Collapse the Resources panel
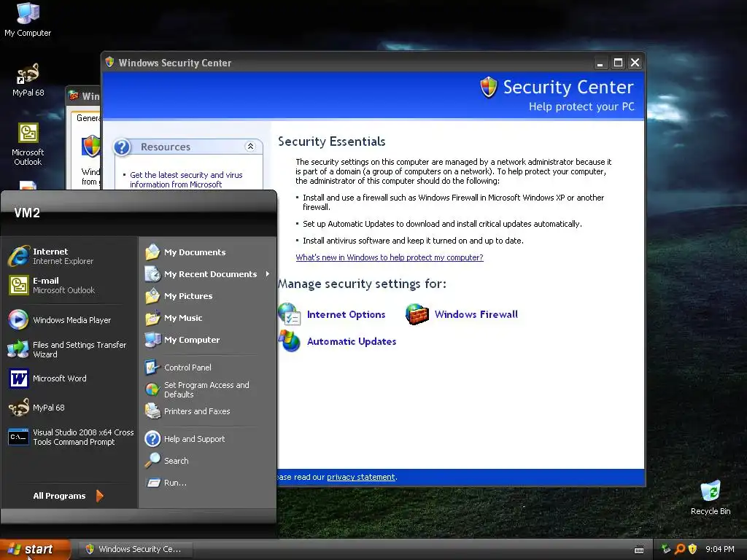This screenshot has width=747, height=560. click(250, 146)
